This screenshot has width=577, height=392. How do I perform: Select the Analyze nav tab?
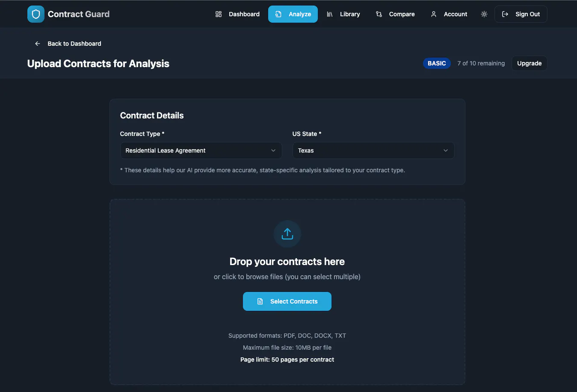293,14
